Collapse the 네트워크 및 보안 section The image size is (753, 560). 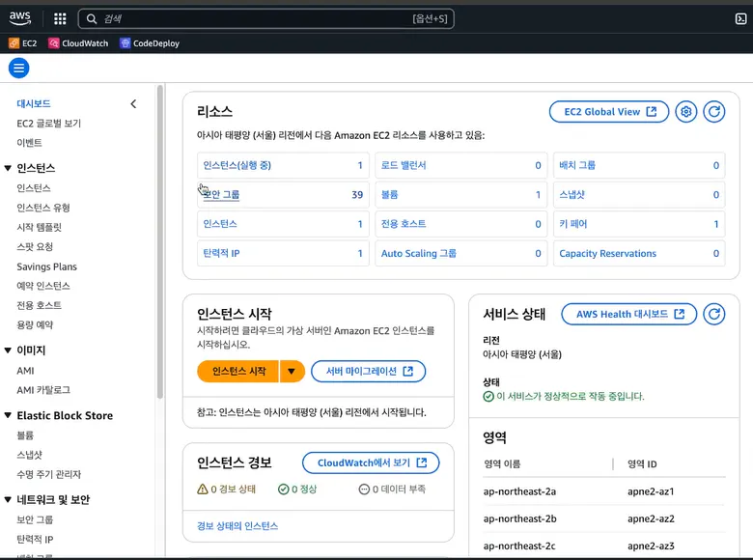coord(8,499)
